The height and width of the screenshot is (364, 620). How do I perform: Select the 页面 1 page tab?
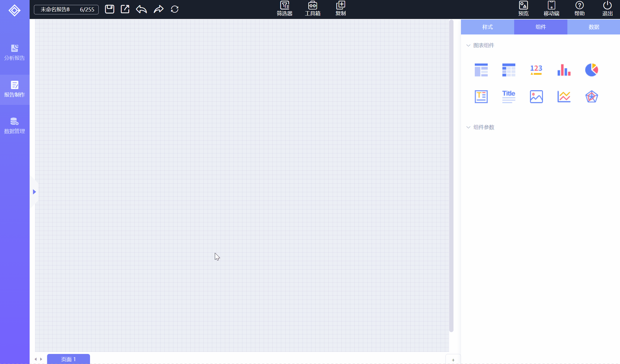click(68, 359)
